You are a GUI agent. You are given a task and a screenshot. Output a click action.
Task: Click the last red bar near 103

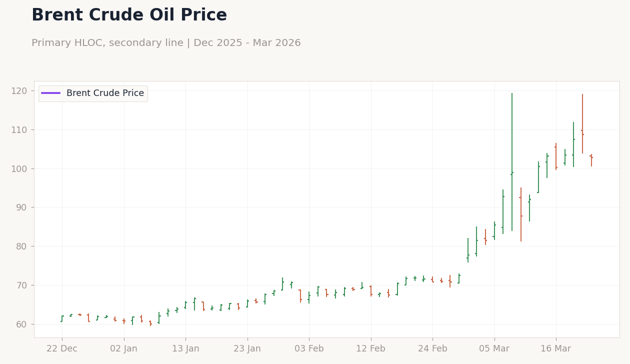click(591, 160)
